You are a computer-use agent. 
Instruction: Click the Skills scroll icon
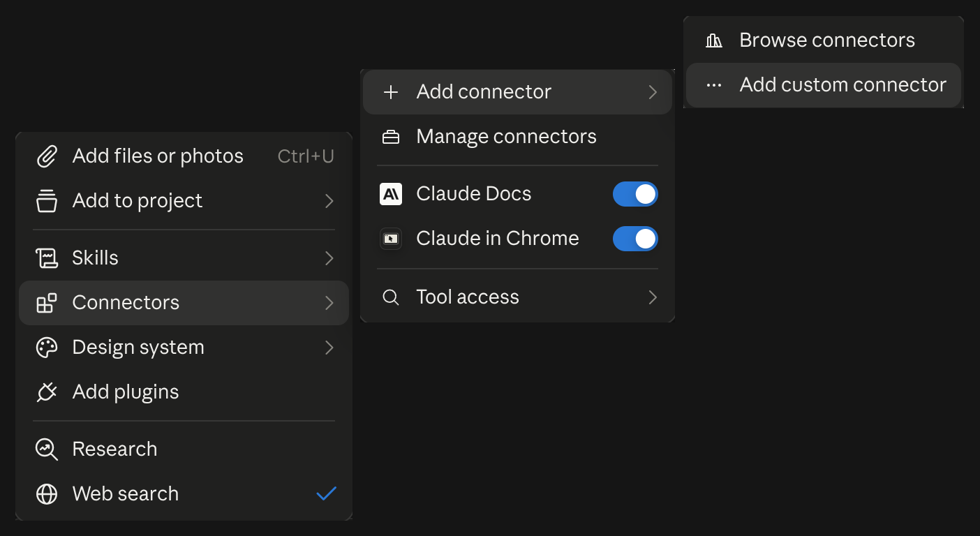pyautogui.click(x=46, y=258)
